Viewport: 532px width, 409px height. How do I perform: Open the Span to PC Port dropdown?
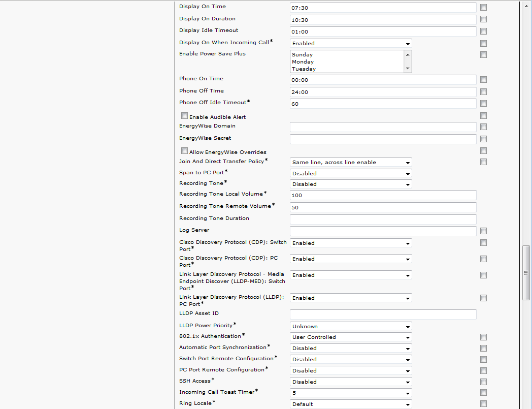click(x=351, y=173)
